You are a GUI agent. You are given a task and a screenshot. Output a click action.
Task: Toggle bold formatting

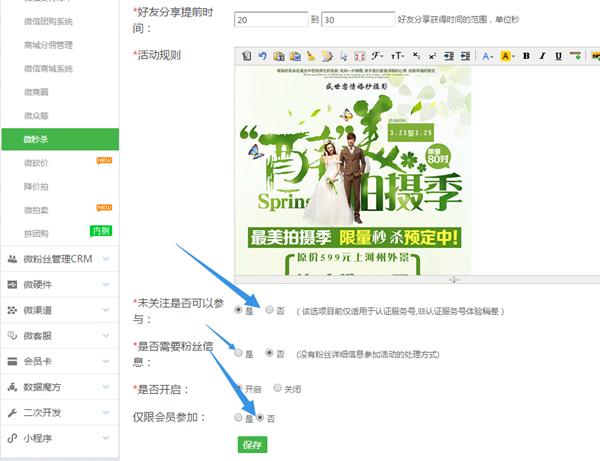526,56
